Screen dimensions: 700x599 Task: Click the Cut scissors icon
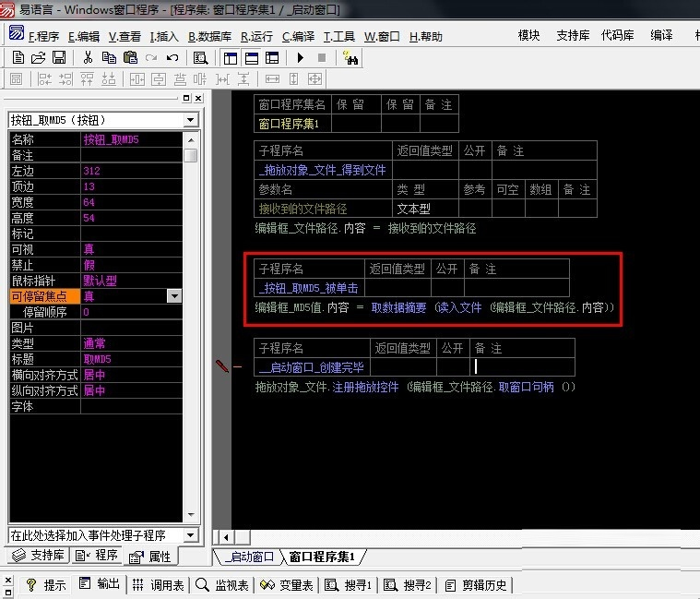(88, 57)
